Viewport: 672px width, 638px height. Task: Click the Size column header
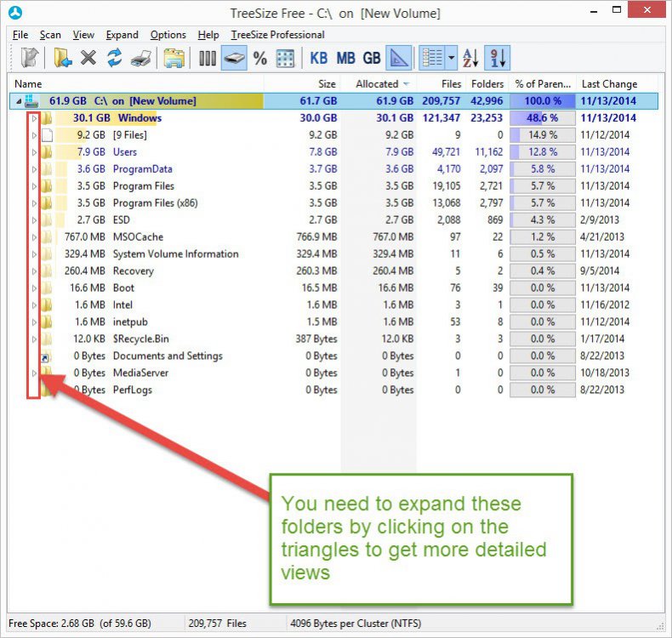pyautogui.click(x=302, y=84)
